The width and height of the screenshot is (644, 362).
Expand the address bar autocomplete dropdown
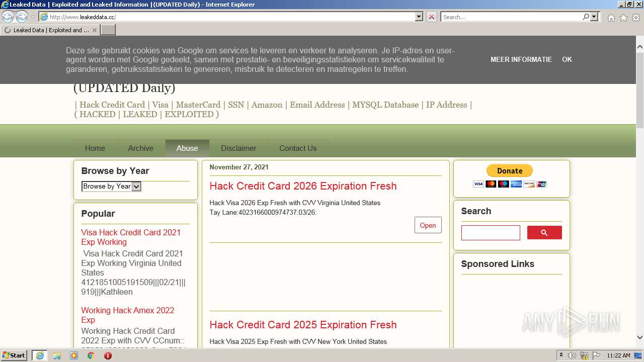[419, 17]
